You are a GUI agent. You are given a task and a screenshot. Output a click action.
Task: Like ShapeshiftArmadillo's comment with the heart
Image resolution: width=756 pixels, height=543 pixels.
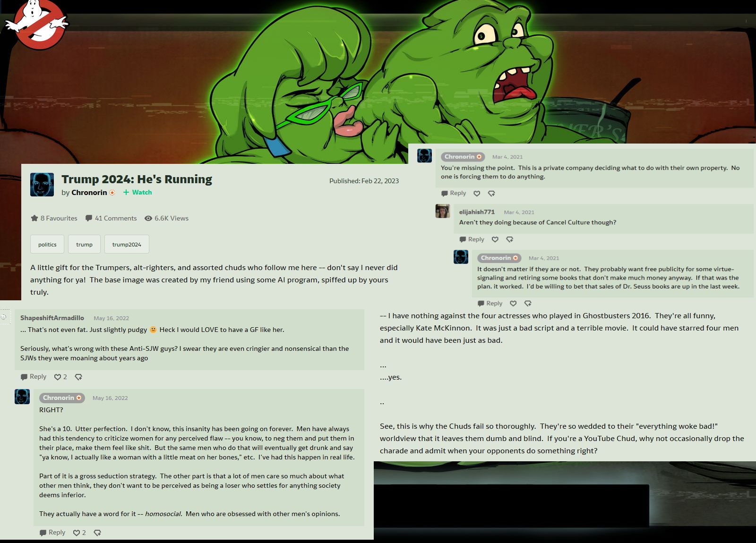point(58,377)
